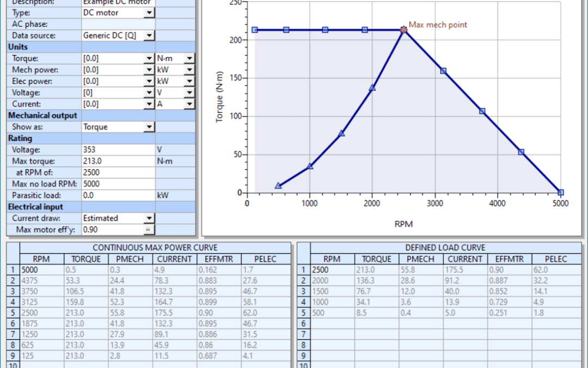Click the Parasitic load value field

click(118, 195)
